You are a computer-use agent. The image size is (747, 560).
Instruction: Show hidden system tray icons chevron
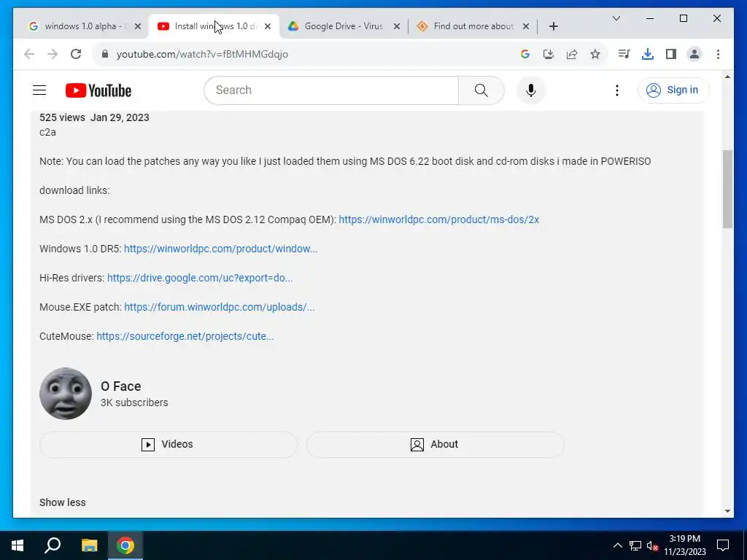tap(617, 545)
